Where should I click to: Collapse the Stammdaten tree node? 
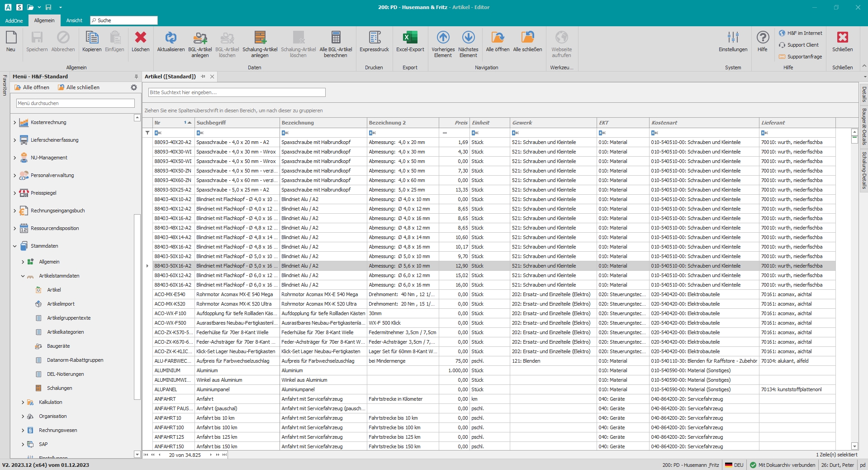[x=15, y=246]
